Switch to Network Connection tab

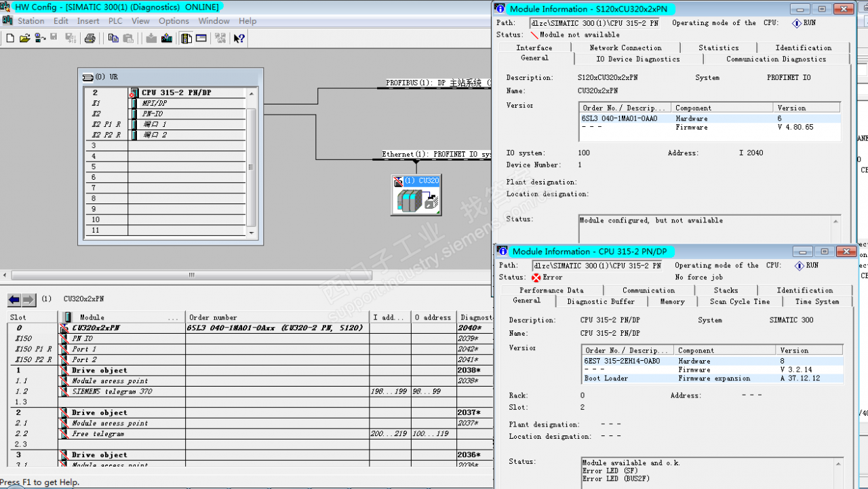(x=625, y=47)
